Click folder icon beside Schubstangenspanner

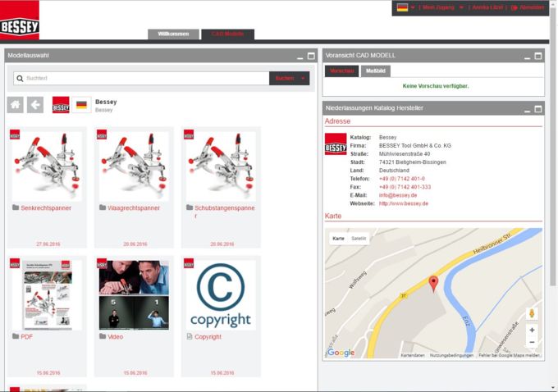[190, 207]
